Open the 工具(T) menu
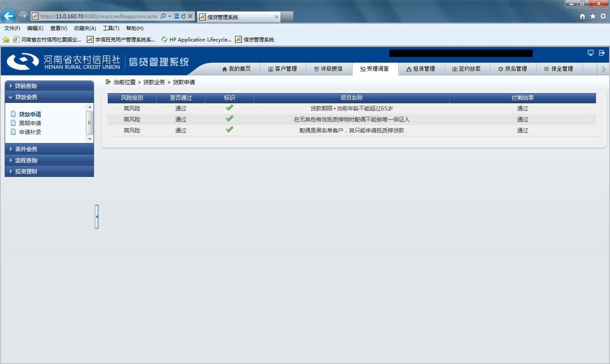610x364 pixels. (111, 28)
